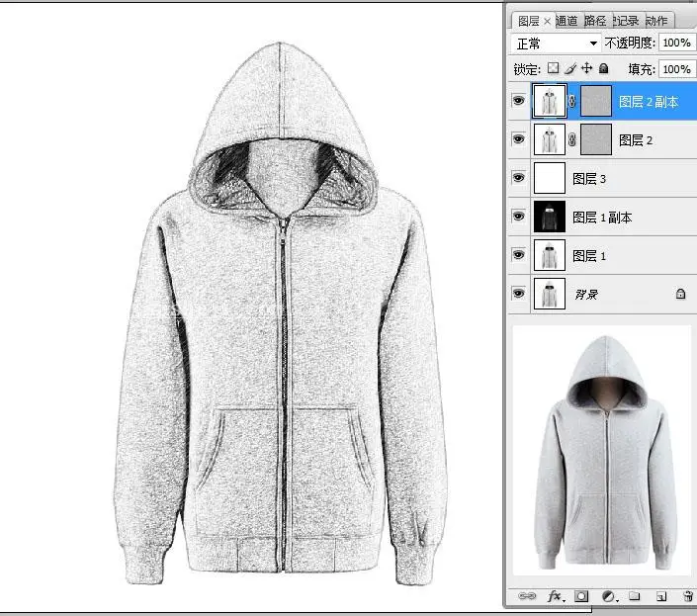Screen dimensions: 697x616
Task: Select the layer named 图层 2 副本
Action: (x=649, y=102)
